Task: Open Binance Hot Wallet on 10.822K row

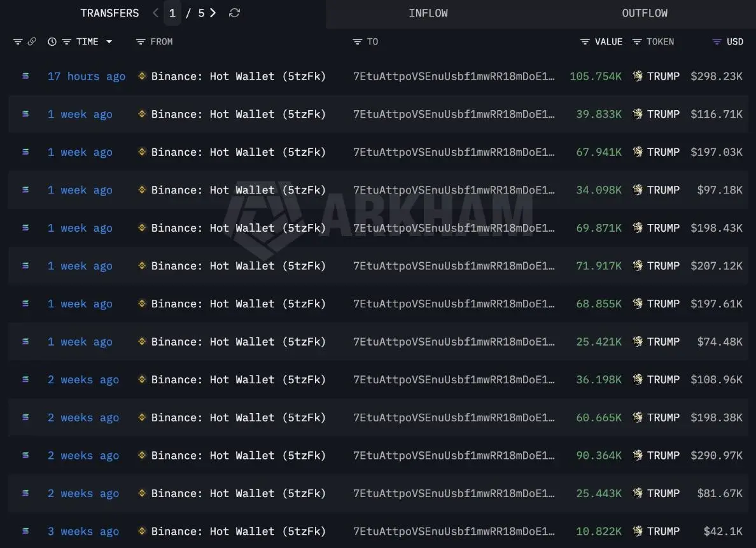Action: click(x=238, y=531)
